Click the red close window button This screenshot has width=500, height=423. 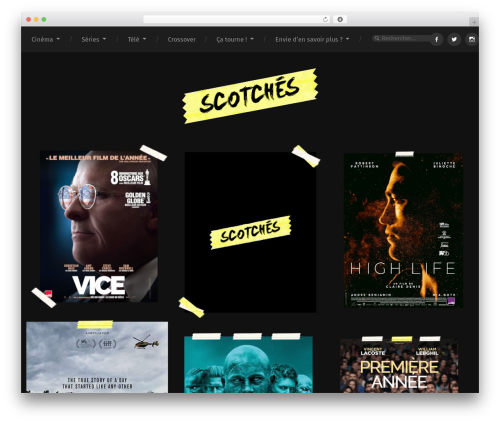coord(29,19)
